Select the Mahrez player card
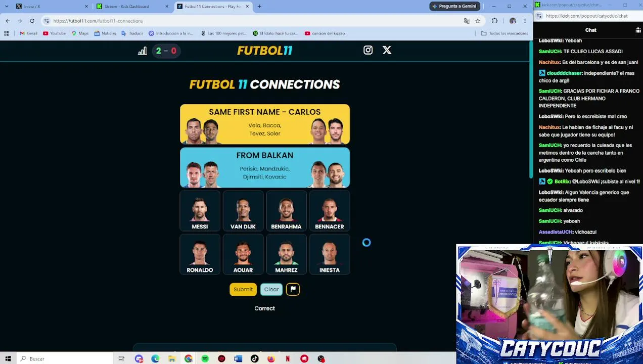643x364 pixels. click(x=286, y=255)
